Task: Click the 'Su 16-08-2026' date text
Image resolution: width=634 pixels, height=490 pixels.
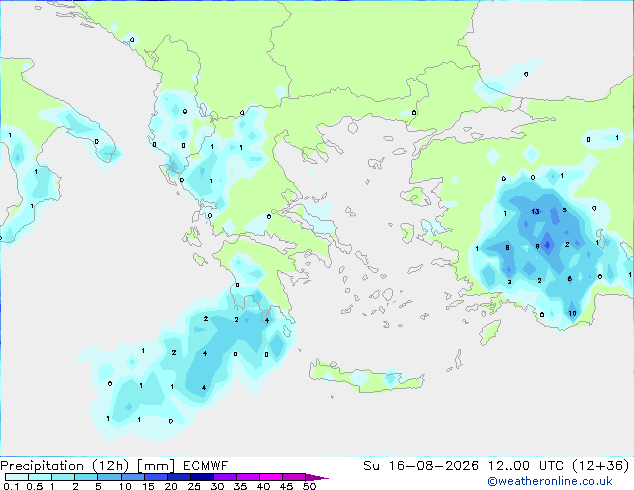Action: [421, 466]
